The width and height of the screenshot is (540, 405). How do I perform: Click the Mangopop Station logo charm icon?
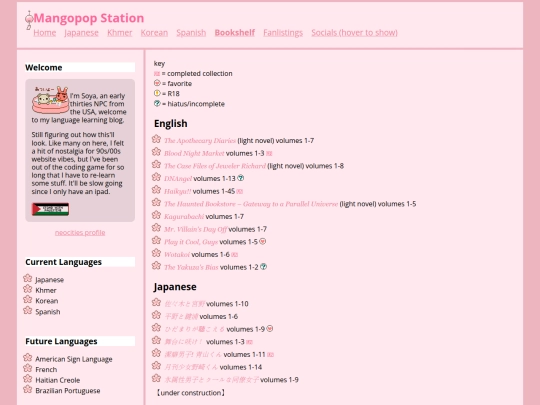tap(29, 20)
